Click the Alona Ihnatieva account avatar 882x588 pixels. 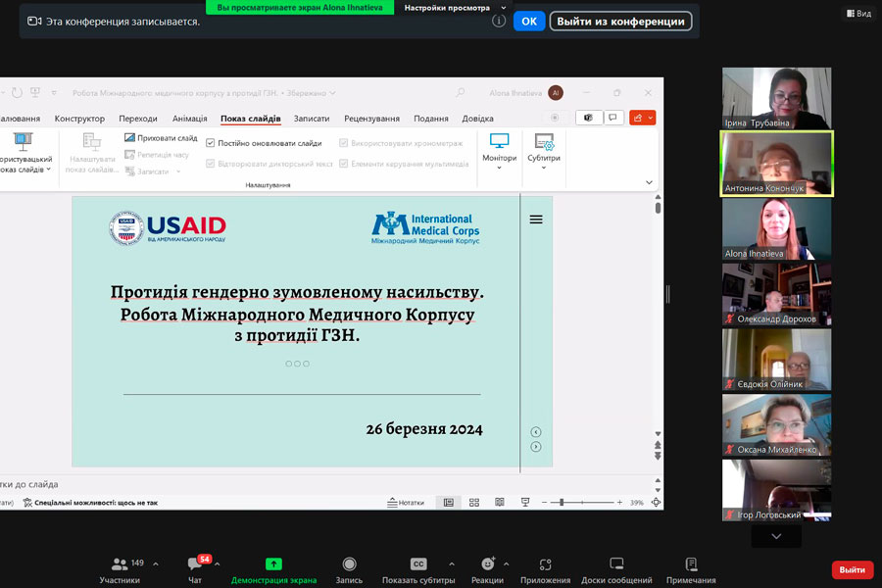point(556,93)
